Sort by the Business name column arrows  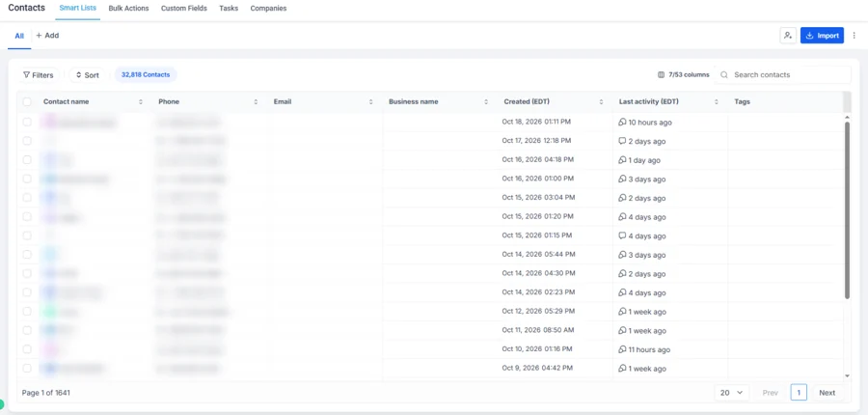click(486, 102)
